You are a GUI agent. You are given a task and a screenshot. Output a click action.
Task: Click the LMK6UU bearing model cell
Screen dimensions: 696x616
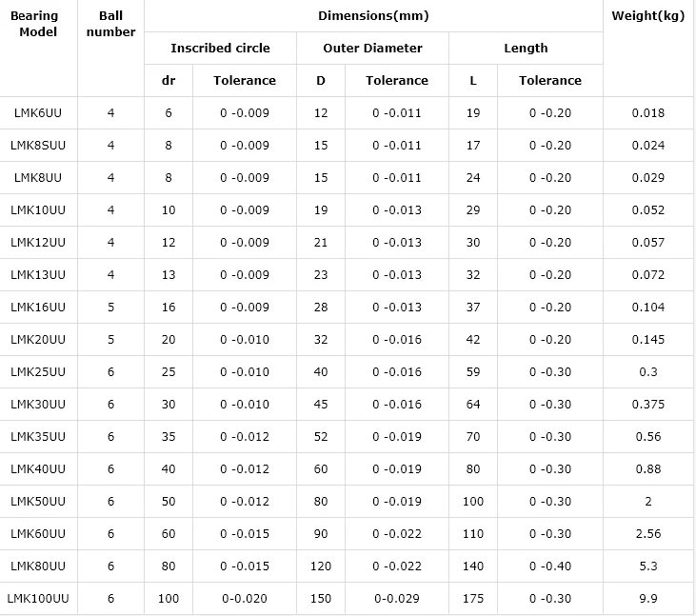click(x=38, y=112)
